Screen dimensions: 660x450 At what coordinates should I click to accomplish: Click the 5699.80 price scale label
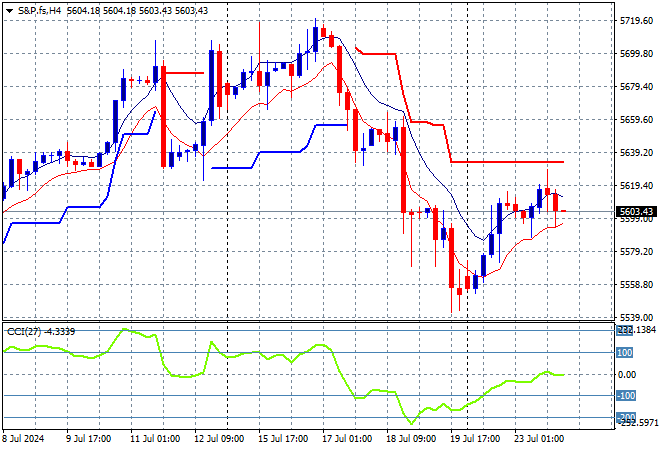click(636, 53)
